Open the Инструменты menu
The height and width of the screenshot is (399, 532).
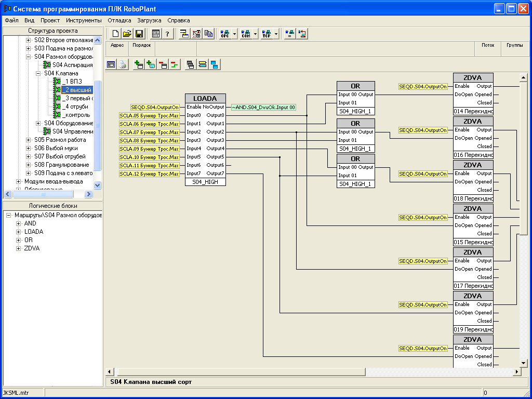tap(84, 20)
